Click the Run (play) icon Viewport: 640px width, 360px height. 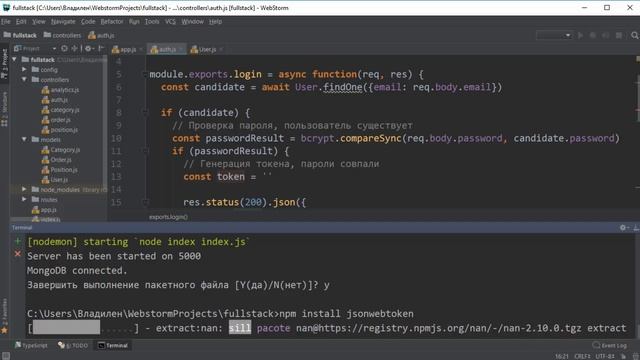click(x=580, y=36)
